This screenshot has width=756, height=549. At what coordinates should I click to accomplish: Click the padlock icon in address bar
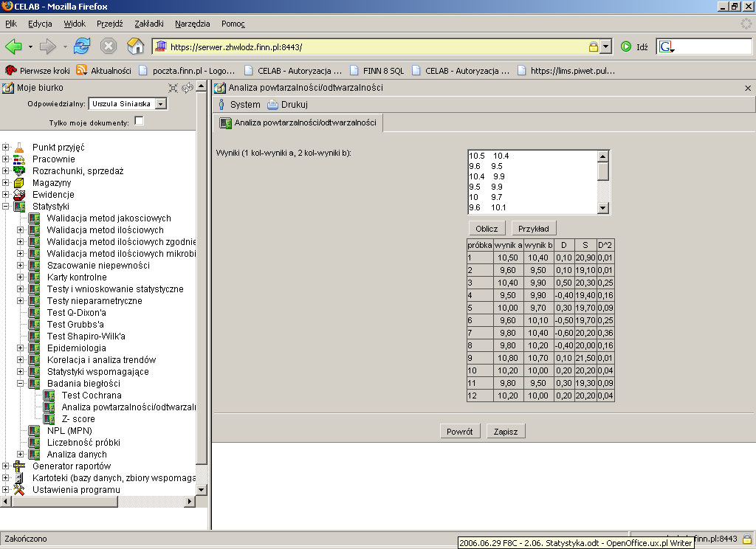coord(593,46)
